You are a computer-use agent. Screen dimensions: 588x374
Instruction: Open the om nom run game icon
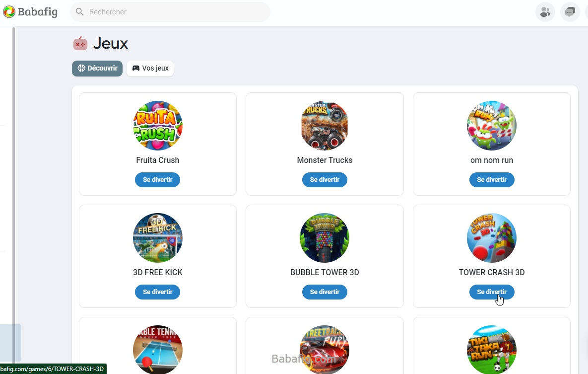492,126
